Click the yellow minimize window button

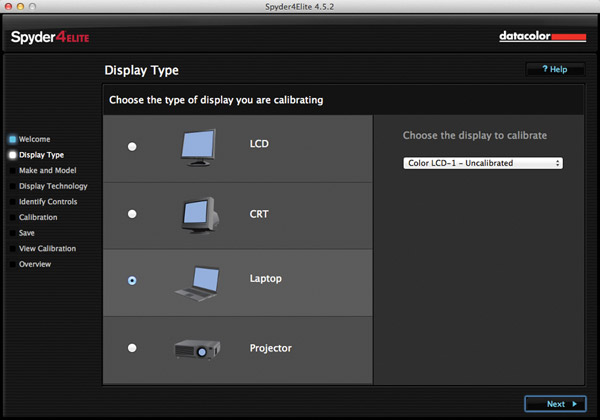(x=20, y=6)
